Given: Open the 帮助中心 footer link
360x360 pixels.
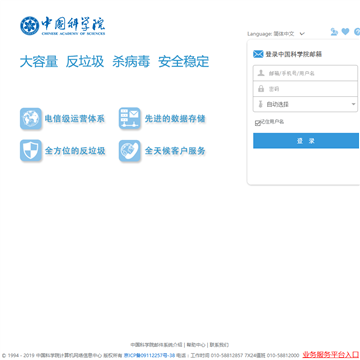Looking at the screenshot, I should pos(196,345).
